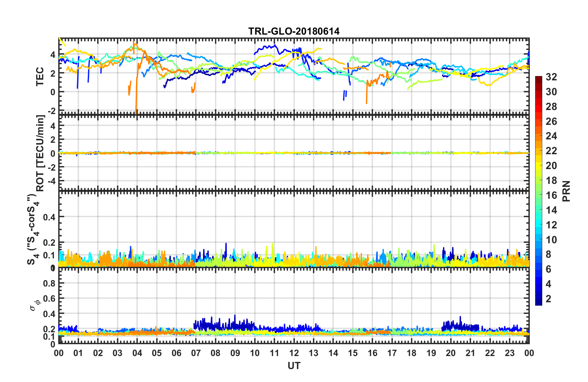Click the flat ROT trace near 15 UT

coord(353,153)
